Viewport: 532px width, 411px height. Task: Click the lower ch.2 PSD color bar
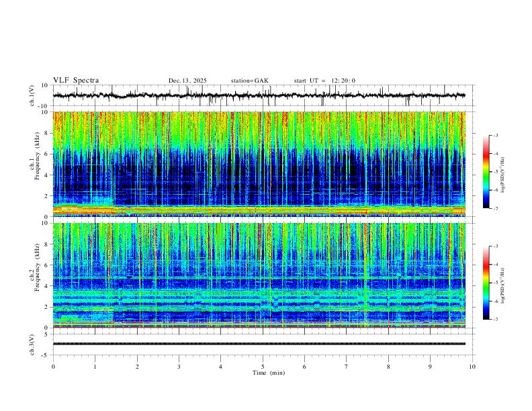[486, 283]
